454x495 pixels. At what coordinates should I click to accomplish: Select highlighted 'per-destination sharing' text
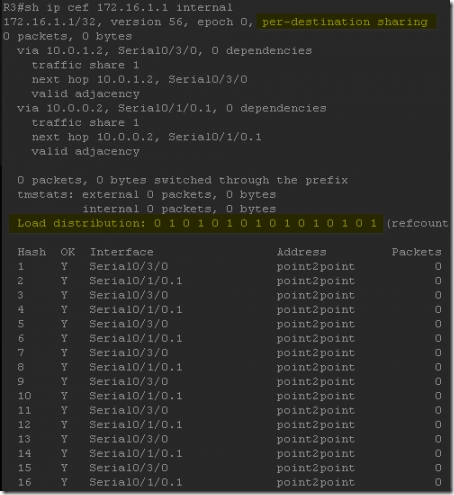pos(345,22)
